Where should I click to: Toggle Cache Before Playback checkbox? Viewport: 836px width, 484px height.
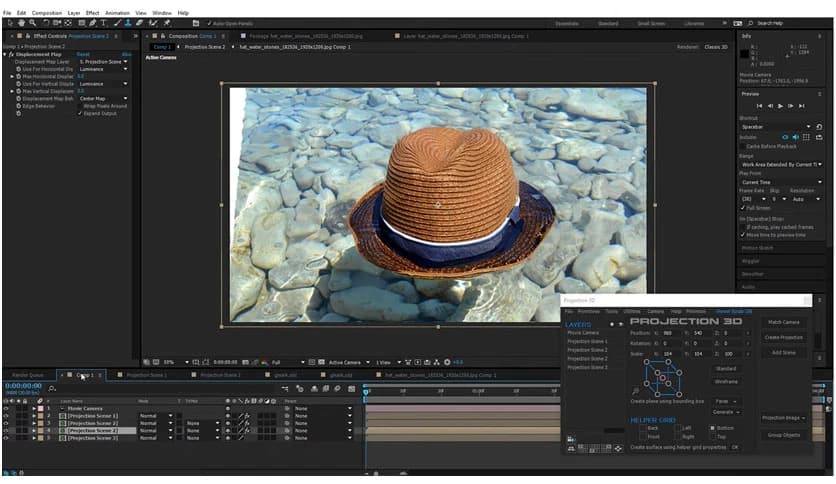click(743, 146)
